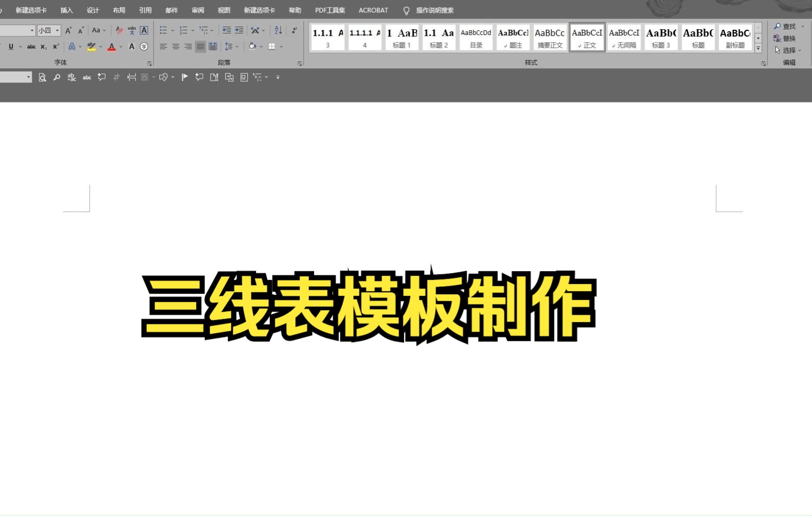
Task: Open the 设计 ribbon tab
Action: click(93, 10)
